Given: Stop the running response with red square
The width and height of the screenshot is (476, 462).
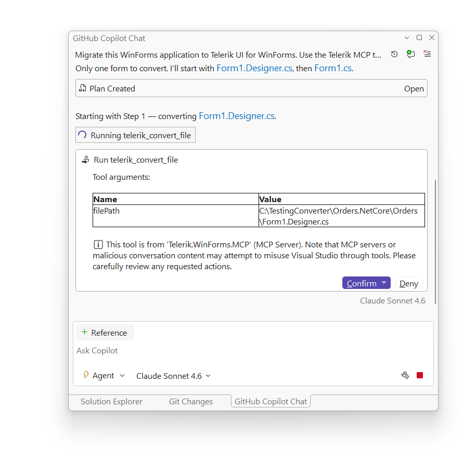Looking at the screenshot, I should 420,375.
